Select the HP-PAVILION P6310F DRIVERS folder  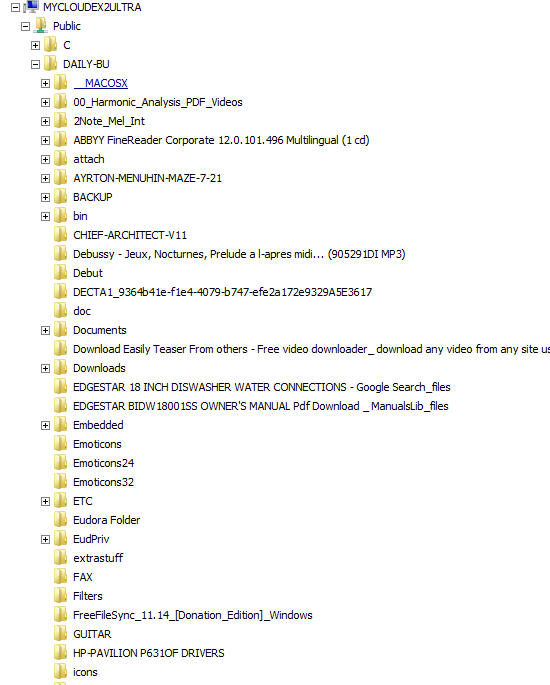[x=149, y=653]
